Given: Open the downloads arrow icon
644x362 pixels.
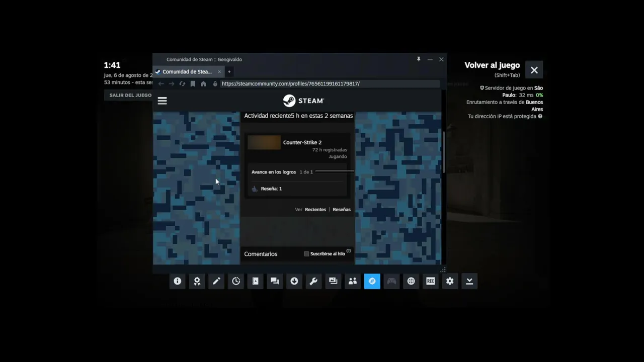Looking at the screenshot, I should 294,281.
